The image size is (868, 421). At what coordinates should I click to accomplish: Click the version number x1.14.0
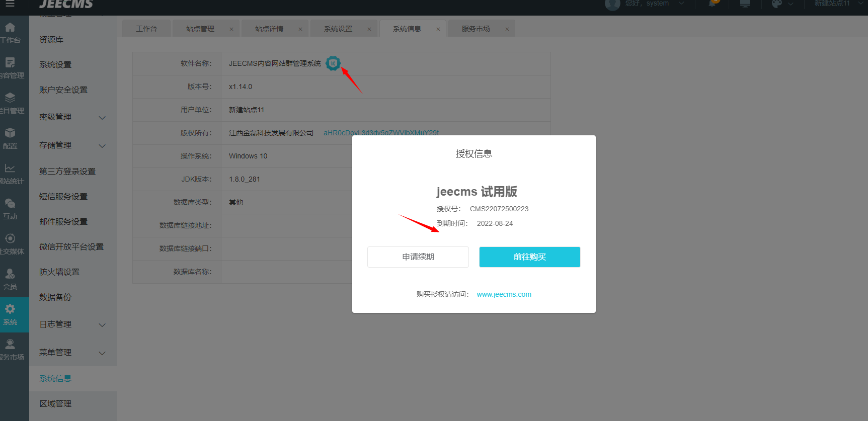click(241, 87)
